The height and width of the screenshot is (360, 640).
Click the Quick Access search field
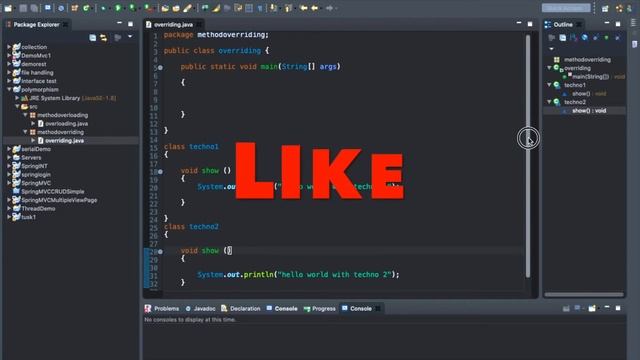point(566,8)
